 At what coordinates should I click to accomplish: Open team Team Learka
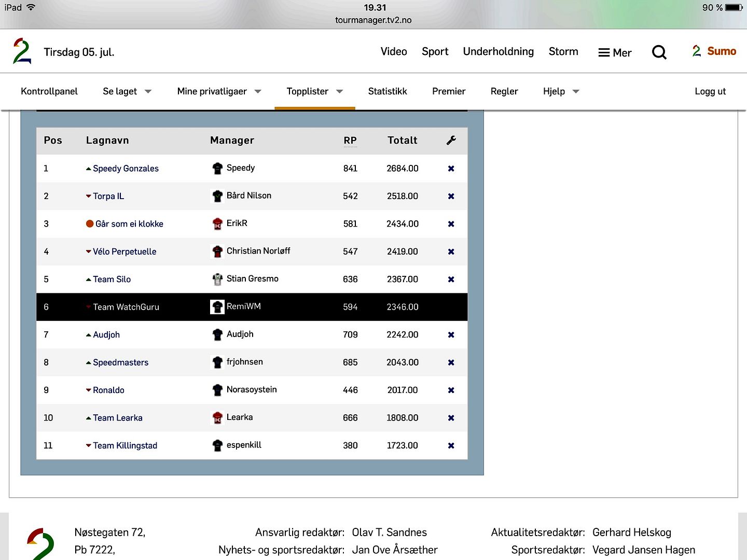click(118, 418)
